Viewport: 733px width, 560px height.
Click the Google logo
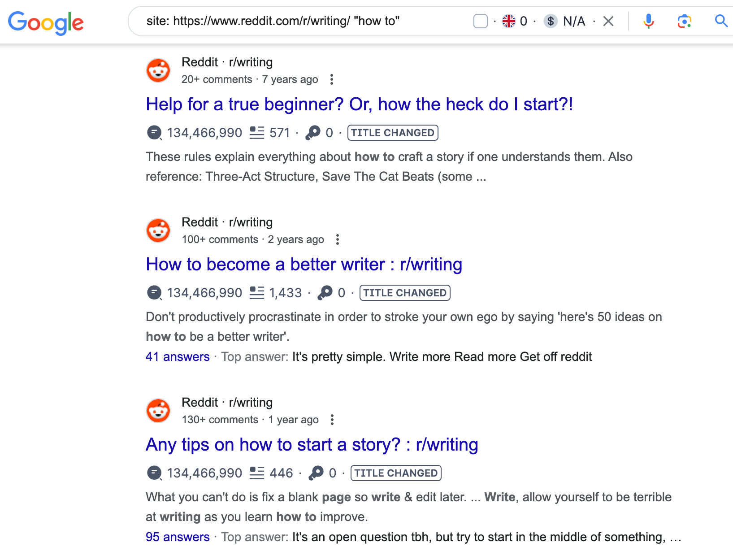[46, 22]
